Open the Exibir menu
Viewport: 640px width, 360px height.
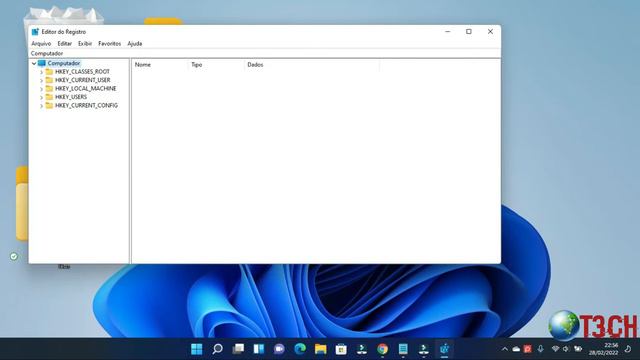85,44
